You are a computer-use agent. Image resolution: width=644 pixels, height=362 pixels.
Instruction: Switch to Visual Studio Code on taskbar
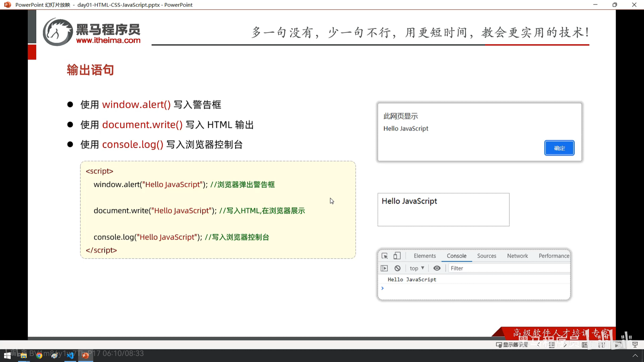pyautogui.click(x=70, y=355)
